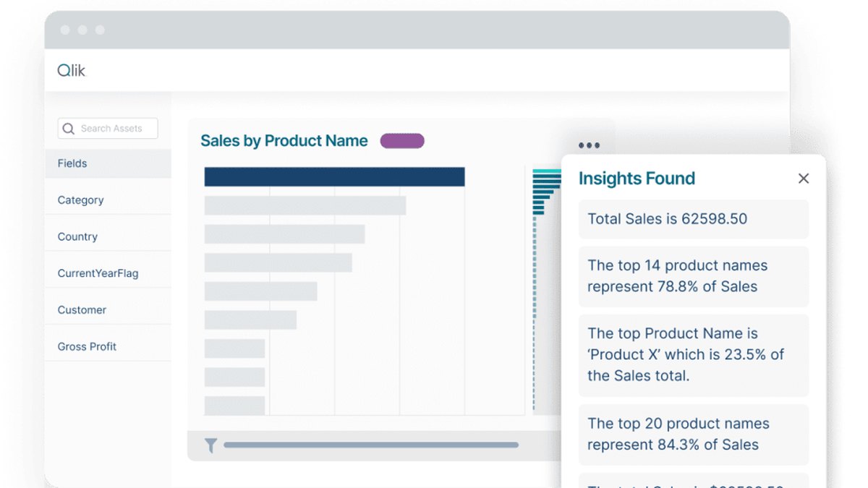Click the purple tag pill

402,141
